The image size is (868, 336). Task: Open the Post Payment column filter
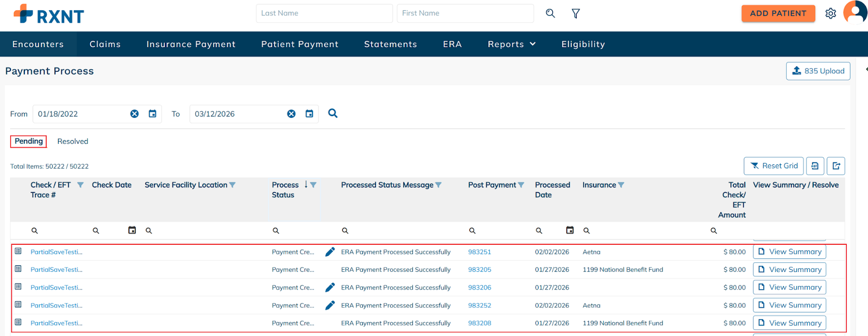(x=521, y=185)
